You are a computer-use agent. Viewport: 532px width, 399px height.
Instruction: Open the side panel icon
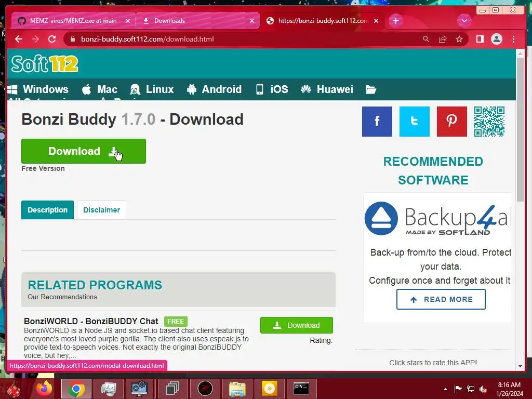pos(480,39)
